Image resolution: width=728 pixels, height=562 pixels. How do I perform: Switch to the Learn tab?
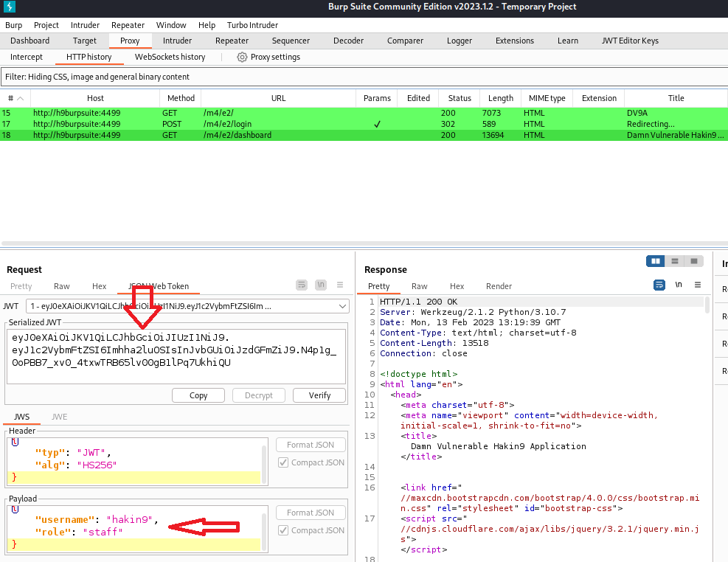click(568, 41)
